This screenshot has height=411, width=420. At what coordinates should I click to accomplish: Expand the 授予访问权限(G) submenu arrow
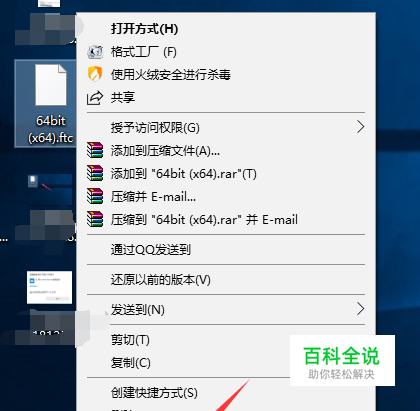click(360, 127)
